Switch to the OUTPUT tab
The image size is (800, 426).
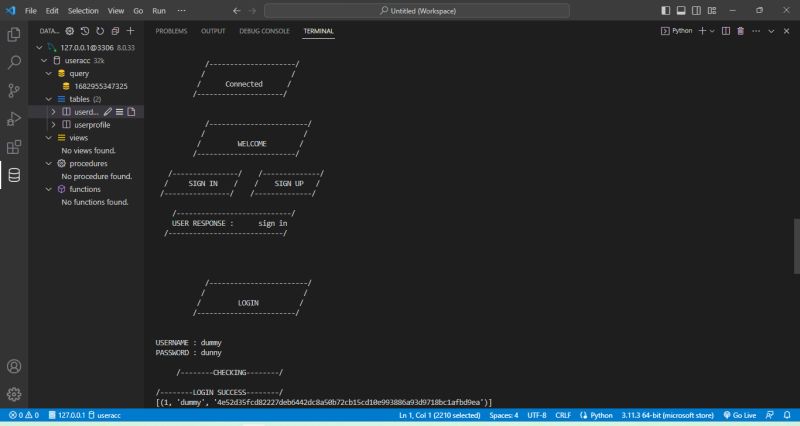[213, 31]
